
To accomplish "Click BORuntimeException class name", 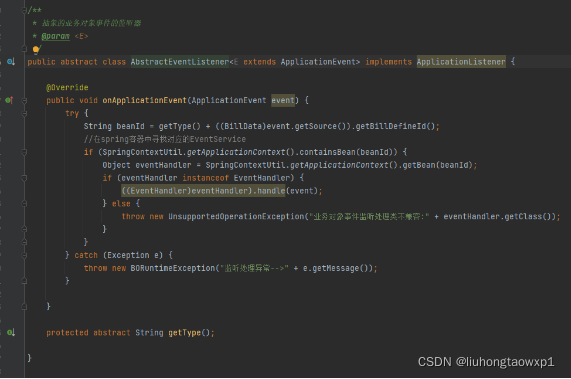I will coord(173,268).
